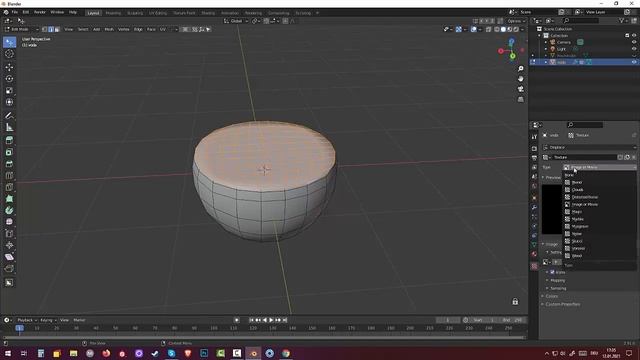Switch to wireframe viewport shading
The image size is (640, 360).
coord(497,29)
